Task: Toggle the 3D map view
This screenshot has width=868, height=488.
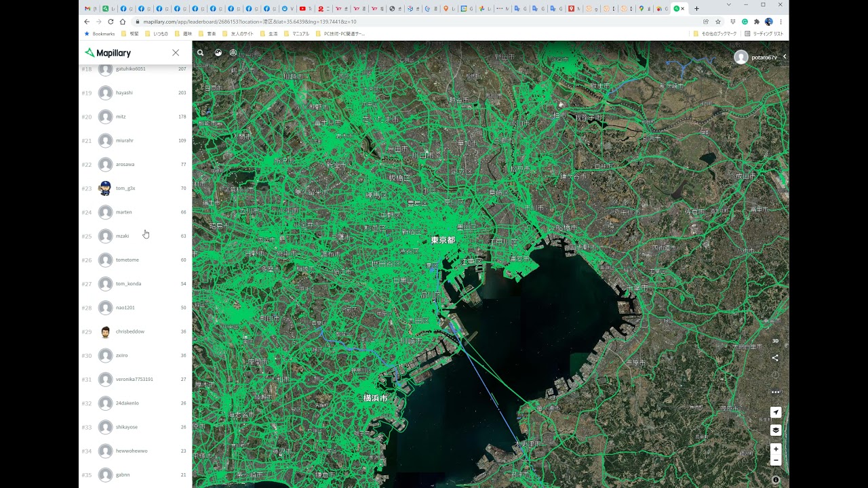Action: (776, 341)
